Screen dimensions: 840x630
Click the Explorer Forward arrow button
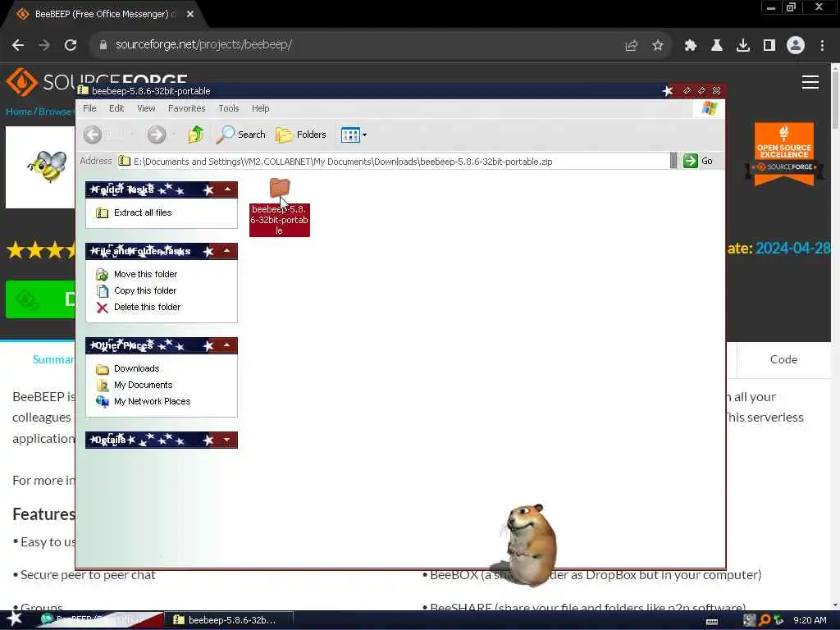(157, 135)
